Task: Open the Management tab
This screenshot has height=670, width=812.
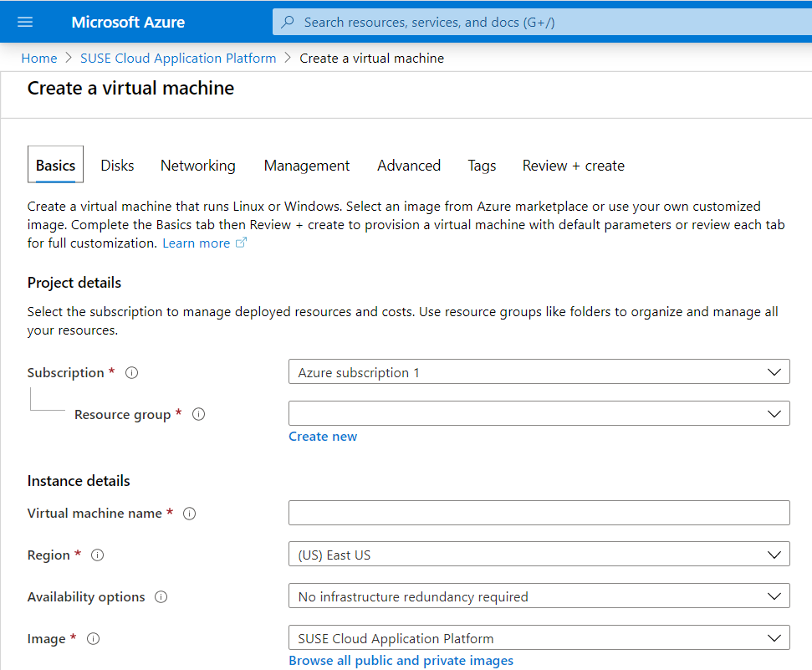Action: coord(306,166)
